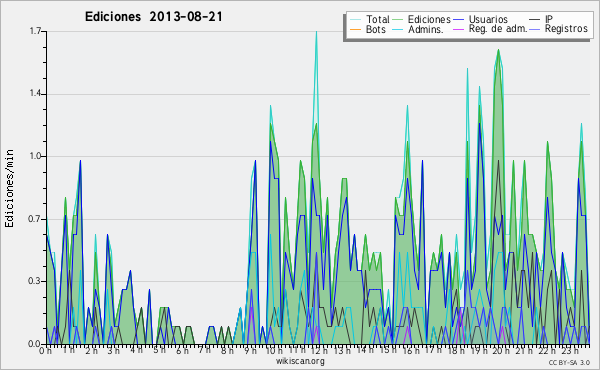Click the '20 h' x-axis label
Image resolution: width=600 pixels, height=370 pixels.
[501, 351]
